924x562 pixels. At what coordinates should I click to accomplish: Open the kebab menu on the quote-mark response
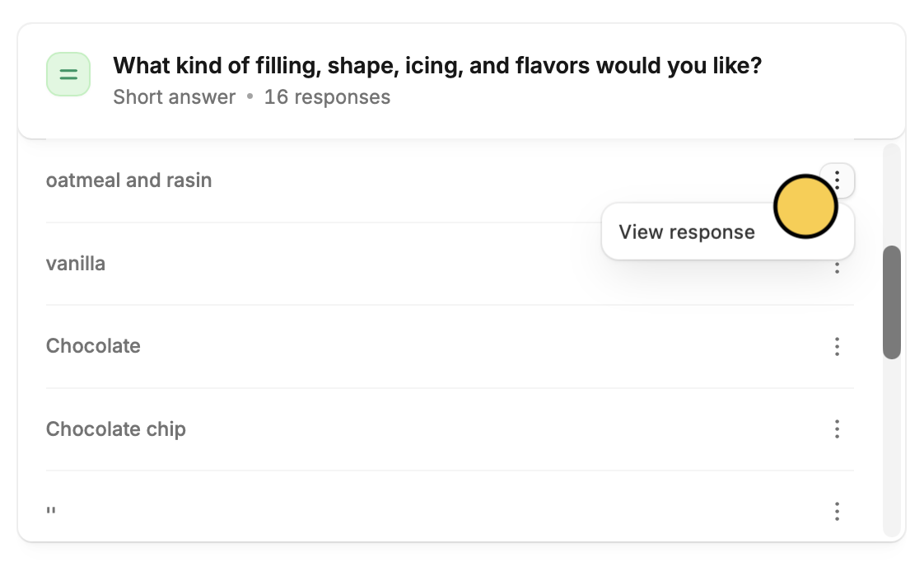pyautogui.click(x=837, y=511)
